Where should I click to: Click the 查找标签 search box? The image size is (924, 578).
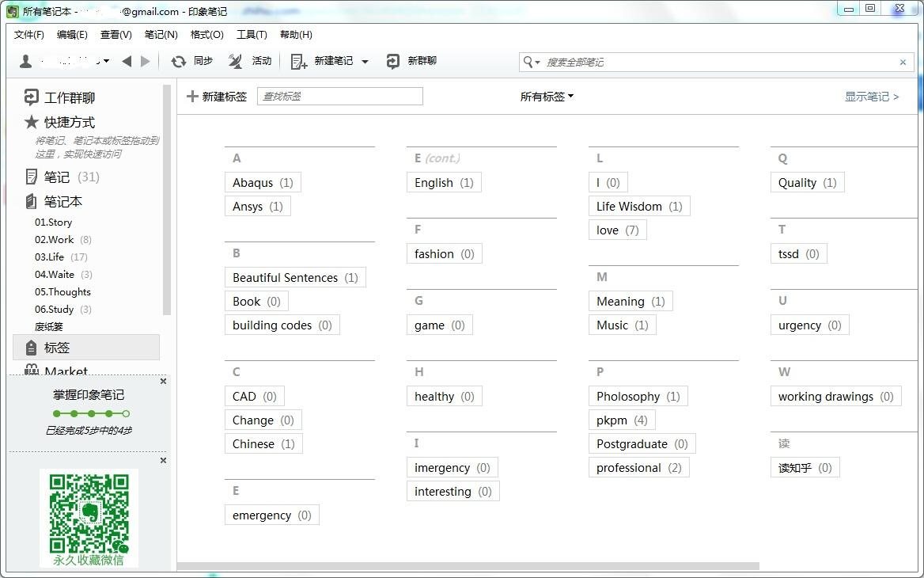[339, 95]
